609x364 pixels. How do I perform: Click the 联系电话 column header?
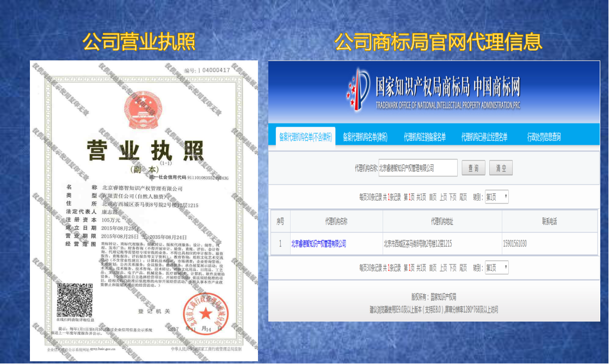(549, 221)
